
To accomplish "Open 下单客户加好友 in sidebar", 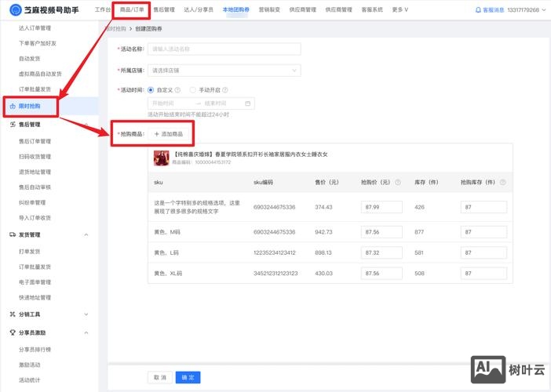I will click(38, 43).
